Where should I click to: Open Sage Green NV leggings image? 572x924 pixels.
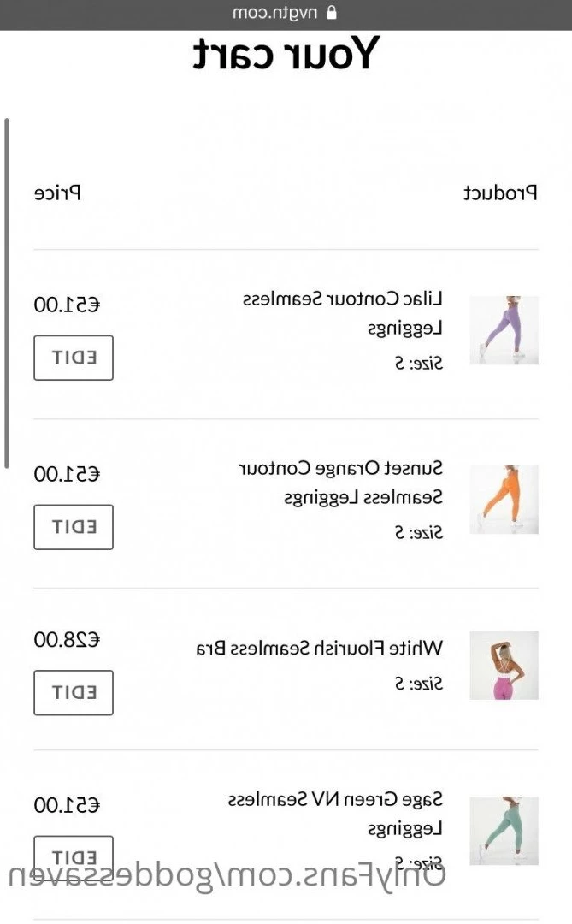point(504,830)
